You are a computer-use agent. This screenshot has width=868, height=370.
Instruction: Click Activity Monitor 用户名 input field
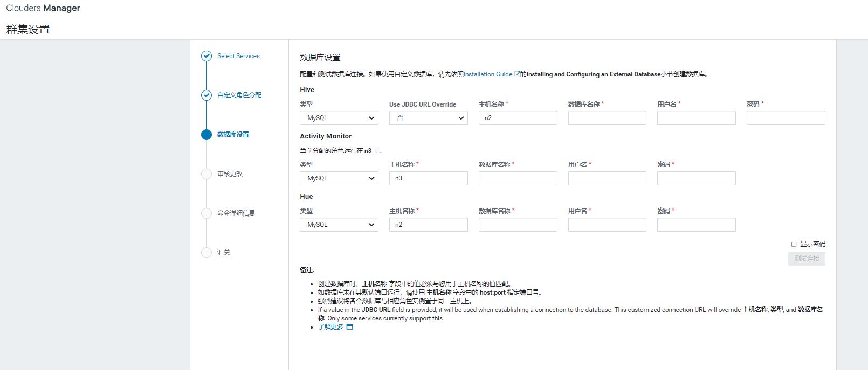[x=607, y=178]
